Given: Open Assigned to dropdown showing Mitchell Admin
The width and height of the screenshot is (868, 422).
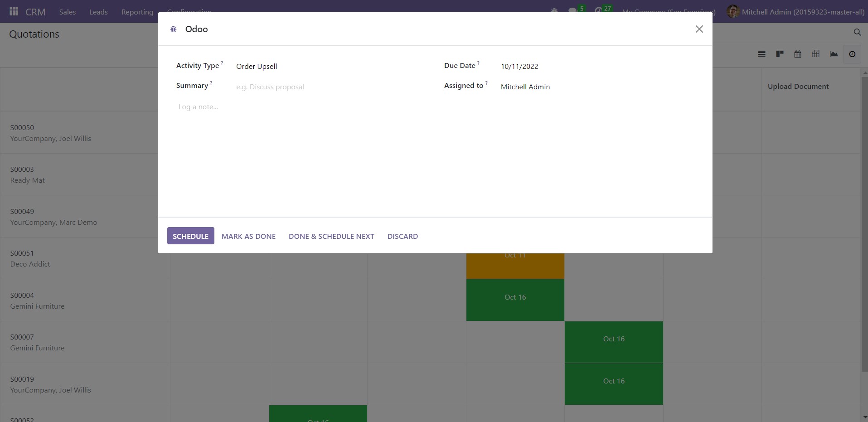Looking at the screenshot, I should coord(598,87).
